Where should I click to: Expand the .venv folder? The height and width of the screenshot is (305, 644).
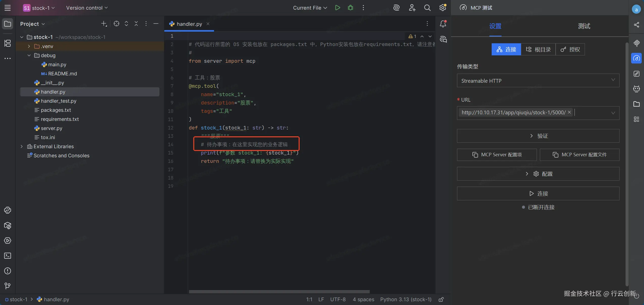pyautogui.click(x=29, y=46)
